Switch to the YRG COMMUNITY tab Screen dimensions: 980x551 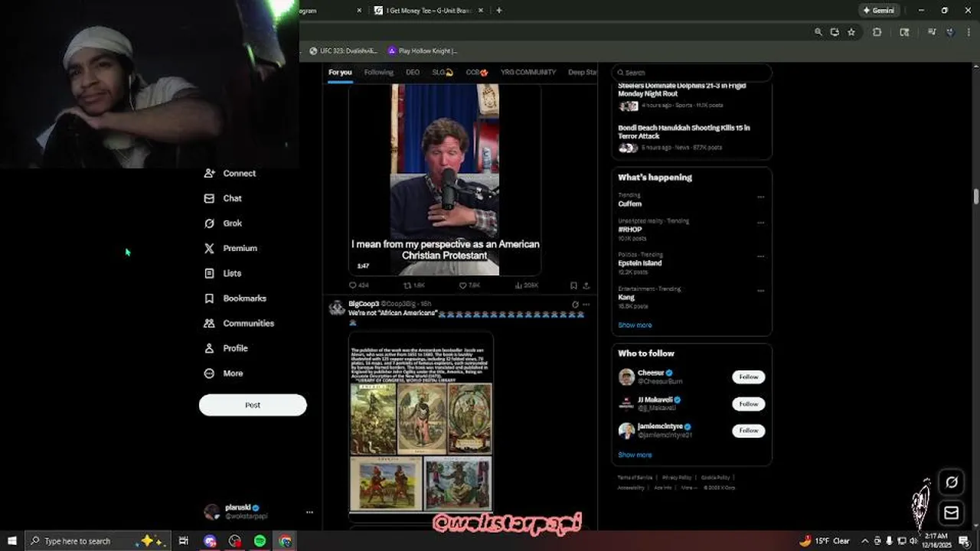pos(528,72)
